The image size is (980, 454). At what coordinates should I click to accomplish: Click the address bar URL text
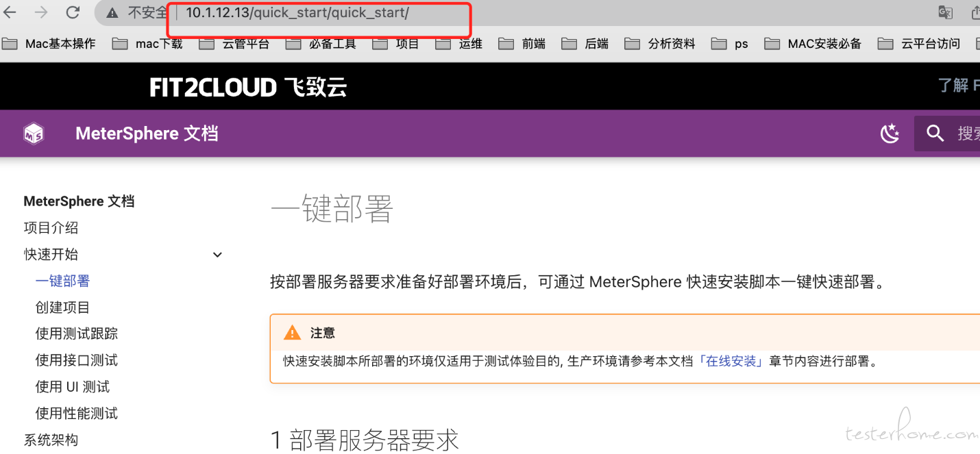coord(297,13)
